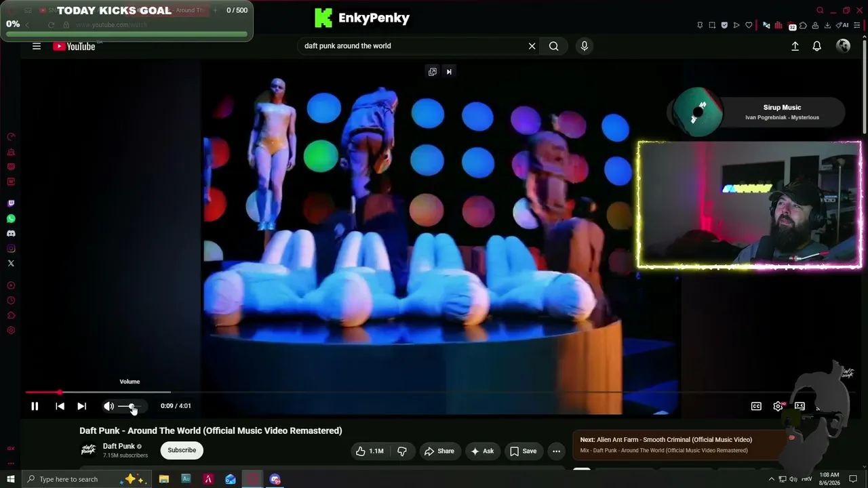This screenshot has height=488, width=868.
Task: Click the volume slider handle
Action: coord(132,406)
